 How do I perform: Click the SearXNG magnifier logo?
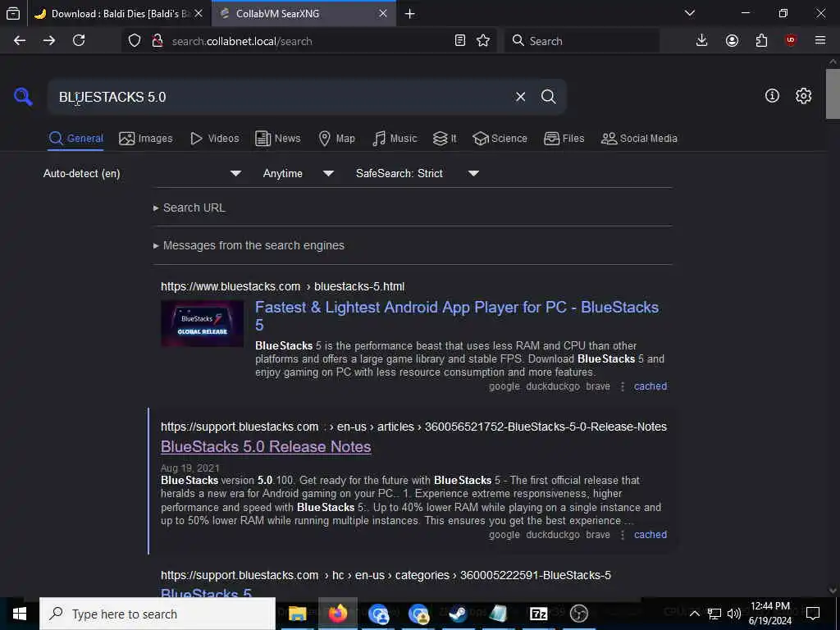coord(23,97)
